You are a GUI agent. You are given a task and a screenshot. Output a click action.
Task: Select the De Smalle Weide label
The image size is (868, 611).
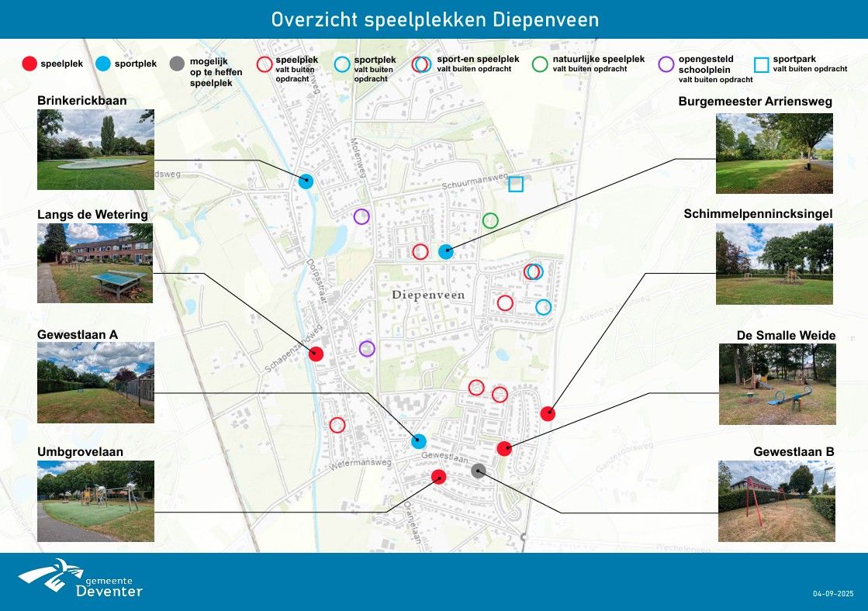(x=785, y=335)
